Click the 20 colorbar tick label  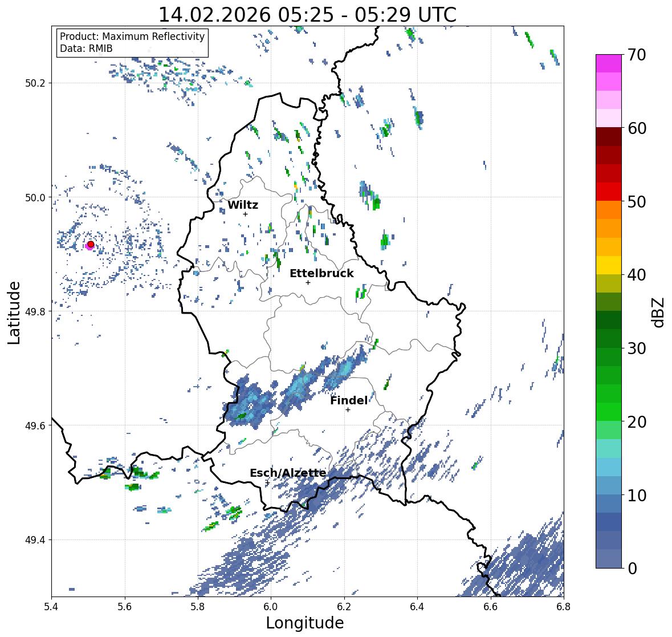point(637,422)
